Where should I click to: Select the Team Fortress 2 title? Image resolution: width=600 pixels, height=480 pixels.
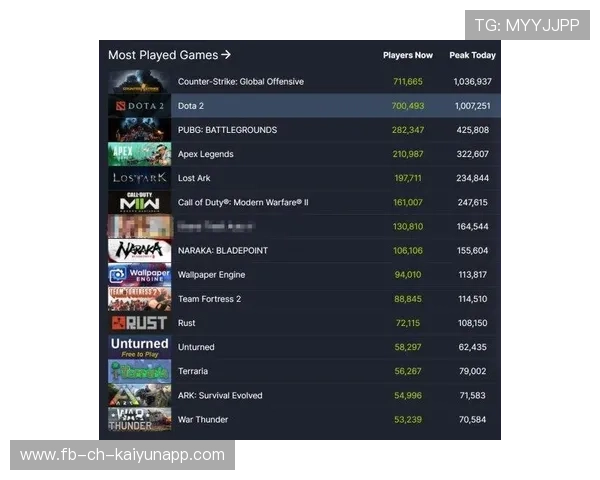click(x=209, y=299)
